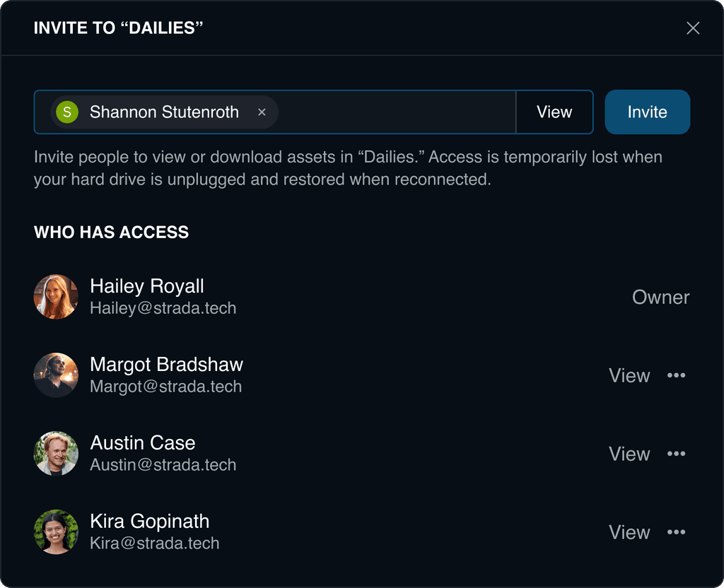The image size is (724, 588).
Task: Open more options for Margot Bradshaw
Action: point(676,375)
